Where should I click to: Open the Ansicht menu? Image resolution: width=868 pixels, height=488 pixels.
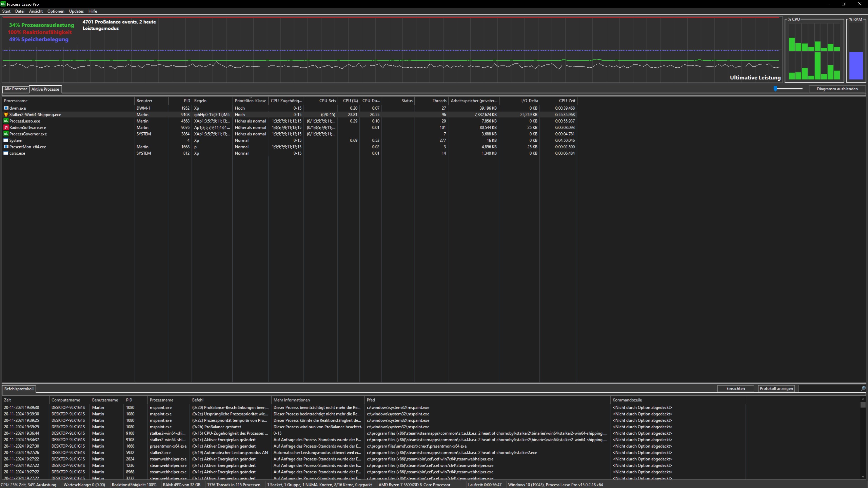tap(35, 11)
